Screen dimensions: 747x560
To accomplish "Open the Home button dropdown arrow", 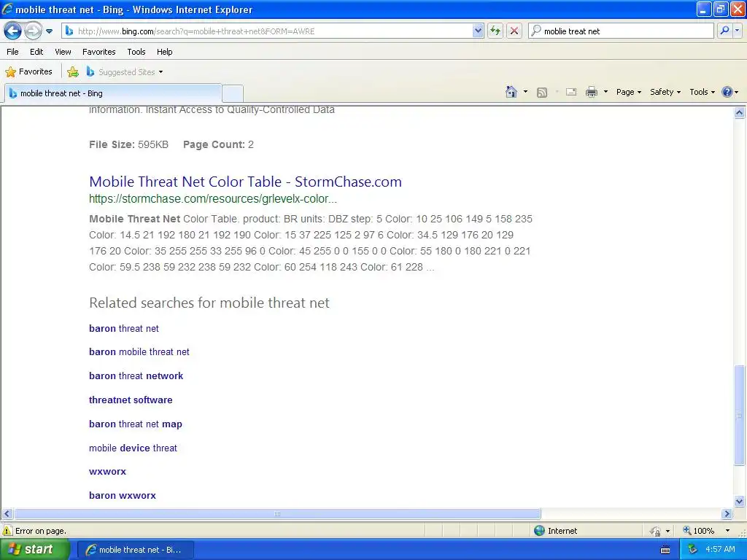I will coord(525,92).
